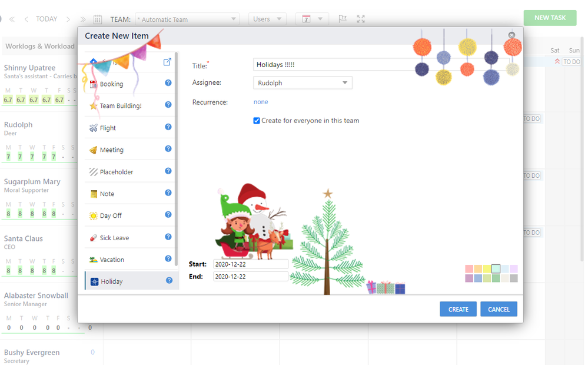Image resolution: width=588 pixels, height=365 pixels.
Task: Jump back with double left arrows
Action: tap(12, 19)
